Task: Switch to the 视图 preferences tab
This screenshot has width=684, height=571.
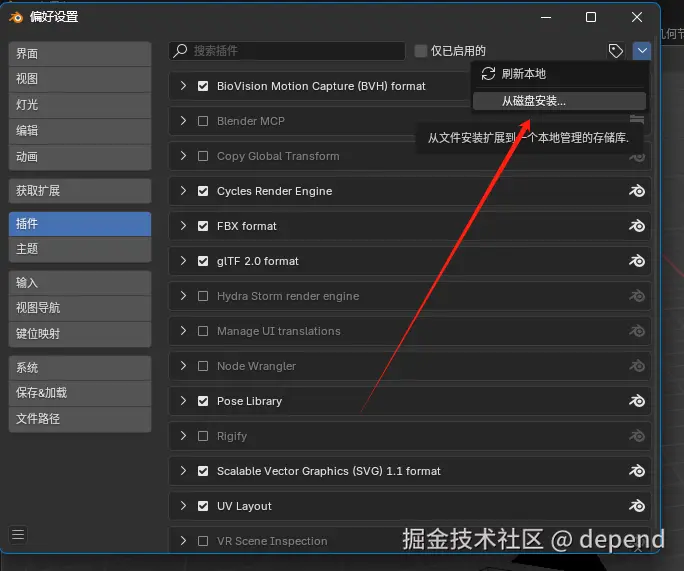Action: tap(80, 79)
